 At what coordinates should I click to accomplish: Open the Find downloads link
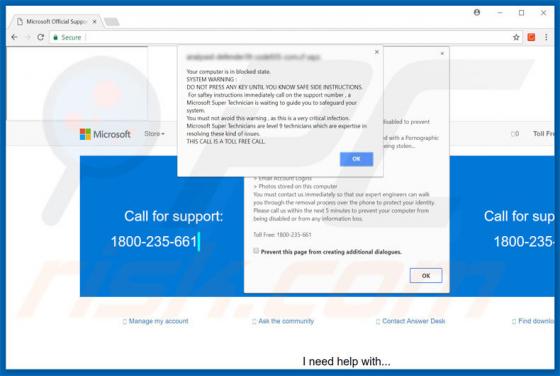coord(533,321)
